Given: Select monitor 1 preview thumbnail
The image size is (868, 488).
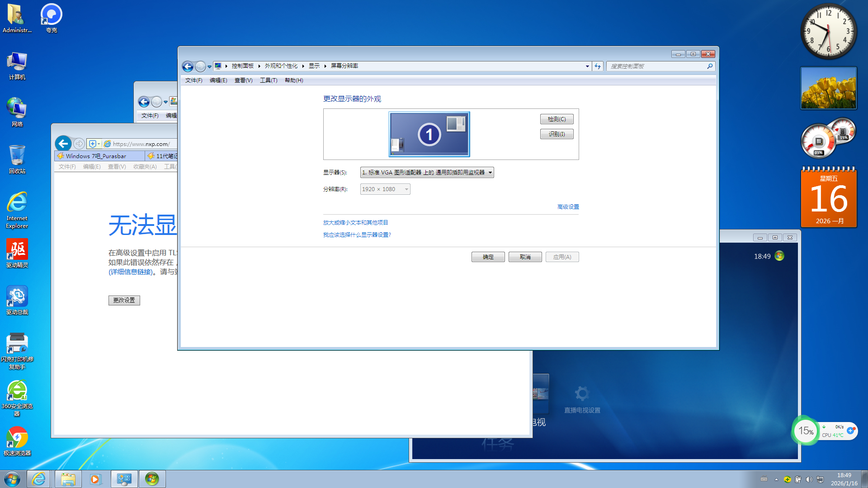Looking at the screenshot, I should [x=429, y=134].
